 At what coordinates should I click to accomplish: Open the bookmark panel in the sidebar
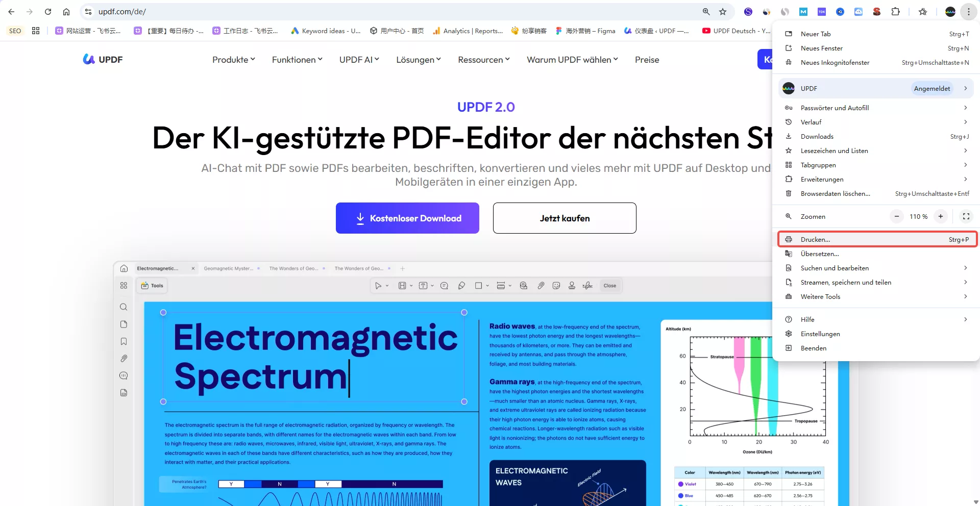click(123, 341)
